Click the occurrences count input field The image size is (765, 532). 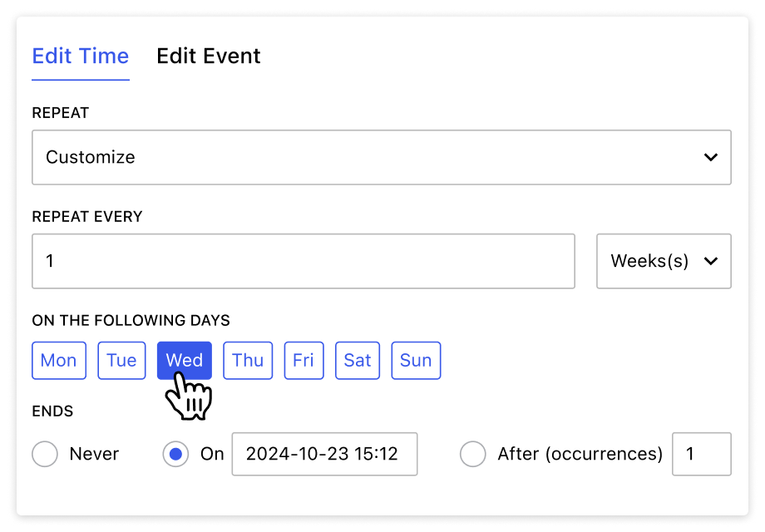pyautogui.click(x=701, y=454)
